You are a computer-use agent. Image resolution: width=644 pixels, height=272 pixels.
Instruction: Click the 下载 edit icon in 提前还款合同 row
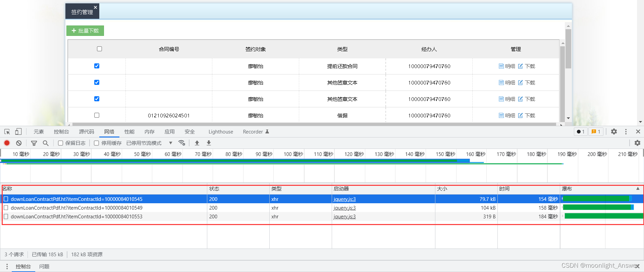pyautogui.click(x=520, y=66)
